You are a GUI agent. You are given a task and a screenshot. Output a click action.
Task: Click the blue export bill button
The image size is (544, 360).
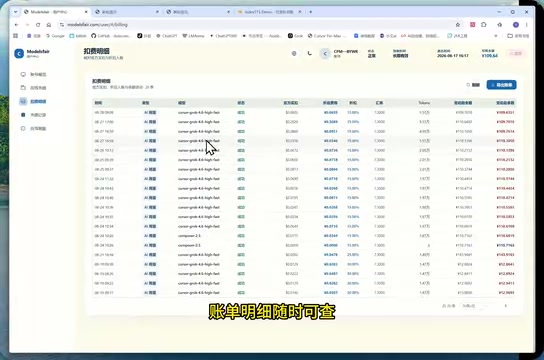[501, 85]
